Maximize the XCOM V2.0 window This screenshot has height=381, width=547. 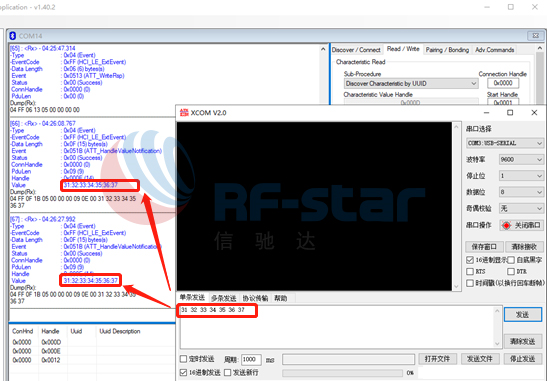[510, 112]
